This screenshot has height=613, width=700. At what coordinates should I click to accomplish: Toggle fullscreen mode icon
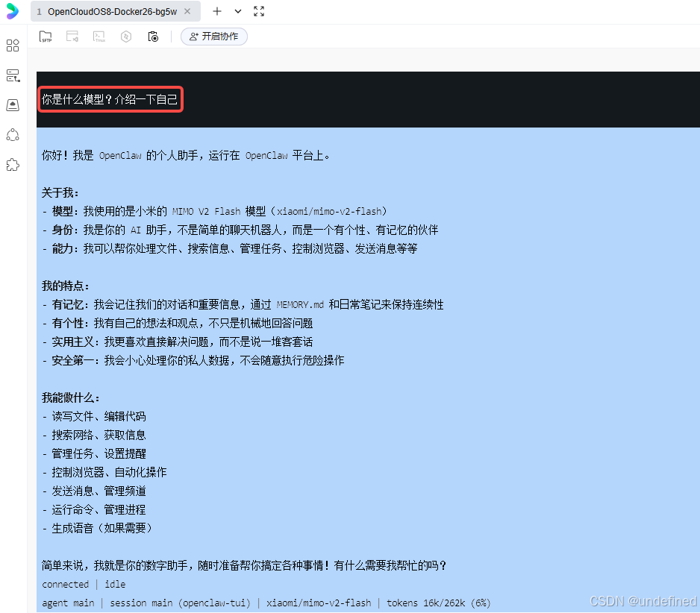pos(259,12)
